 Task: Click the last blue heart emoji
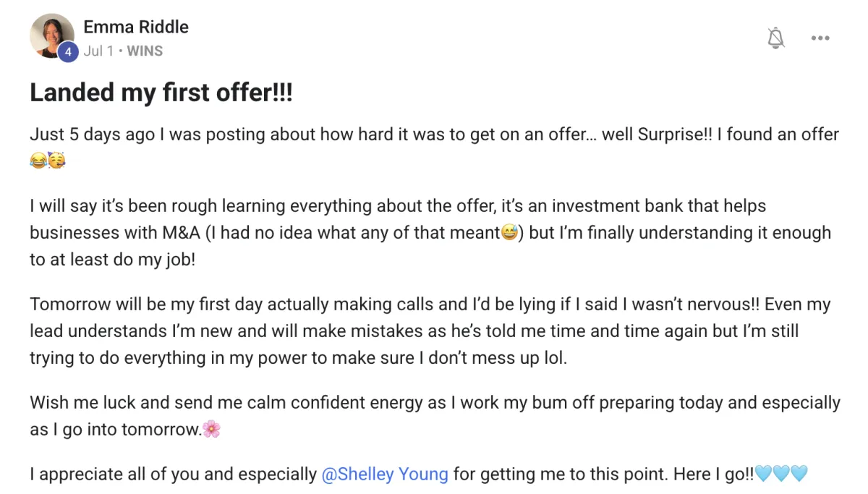pyautogui.click(x=799, y=474)
